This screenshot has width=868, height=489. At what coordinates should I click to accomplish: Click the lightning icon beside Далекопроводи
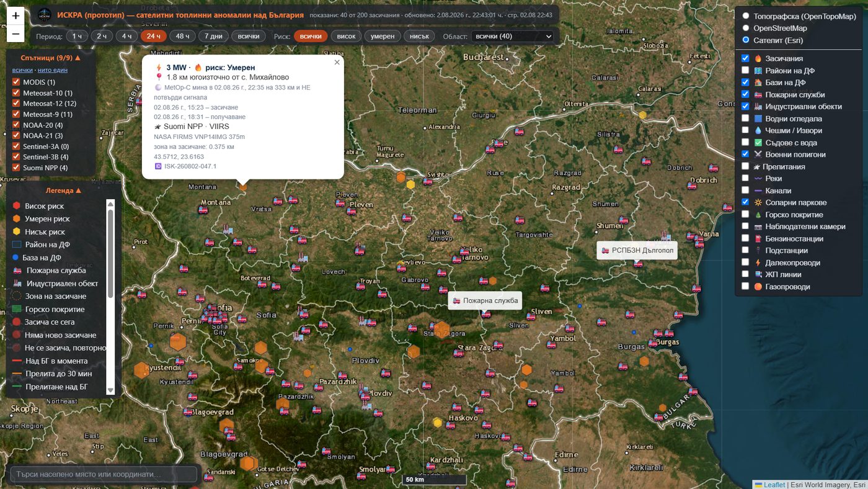(x=758, y=263)
